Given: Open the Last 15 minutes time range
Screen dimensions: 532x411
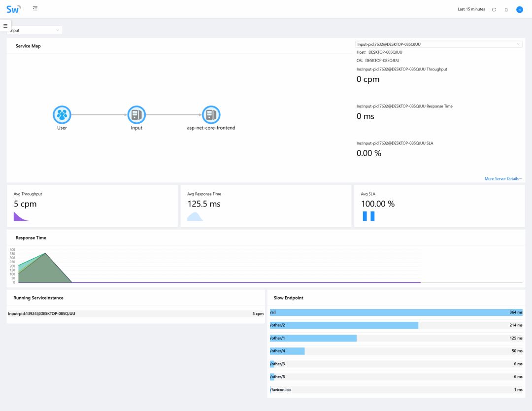Looking at the screenshot, I should pyautogui.click(x=471, y=9).
